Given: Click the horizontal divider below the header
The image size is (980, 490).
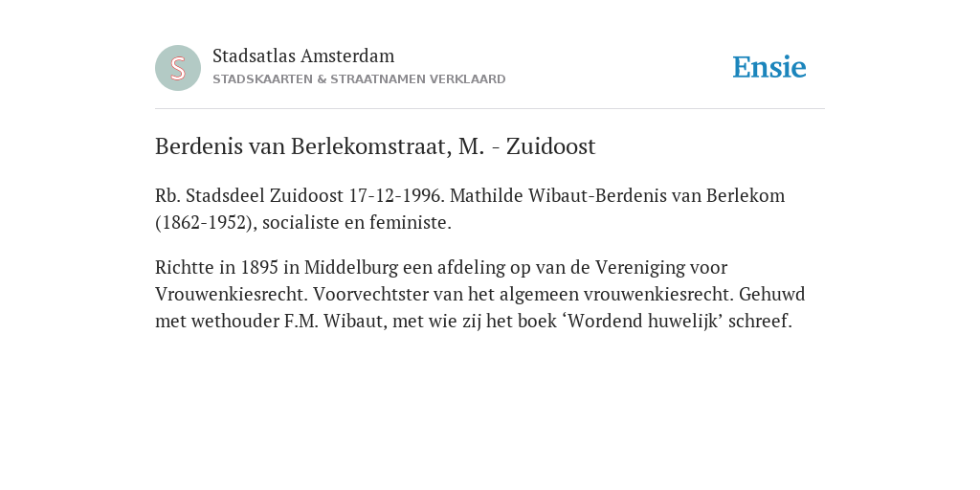Looking at the screenshot, I should tap(490, 109).
